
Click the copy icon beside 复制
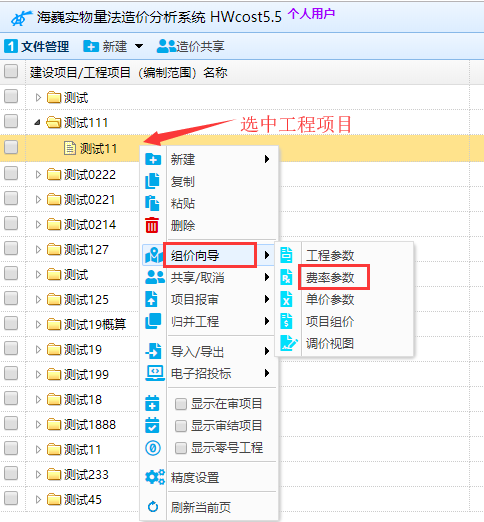pyautogui.click(x=152, y=181)
